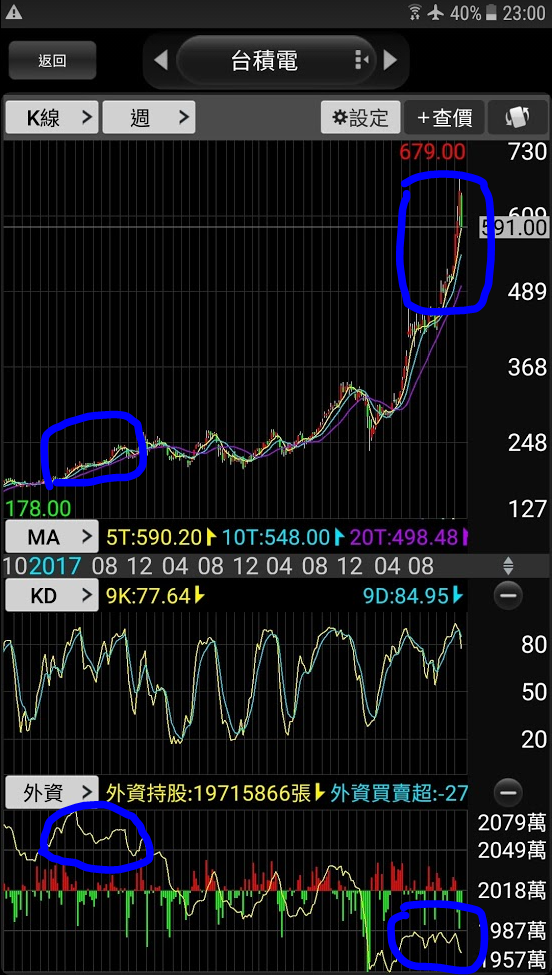Open stock list icon beside 台積電
Viewport: 552px width, 975px height.
tap(362, 60)
